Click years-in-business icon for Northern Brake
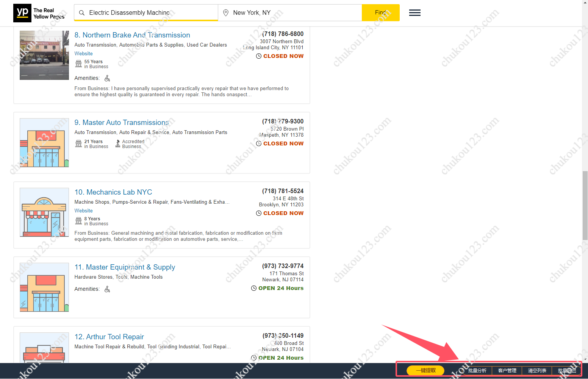The height and width of the screenshot is (379, 588). 78,64
